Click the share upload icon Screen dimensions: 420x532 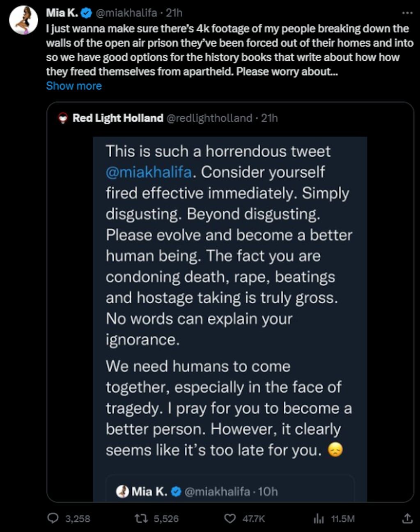[407, 518]
